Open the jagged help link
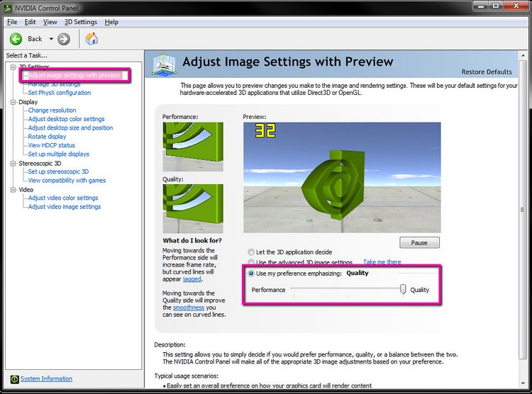 click(192, 279)
